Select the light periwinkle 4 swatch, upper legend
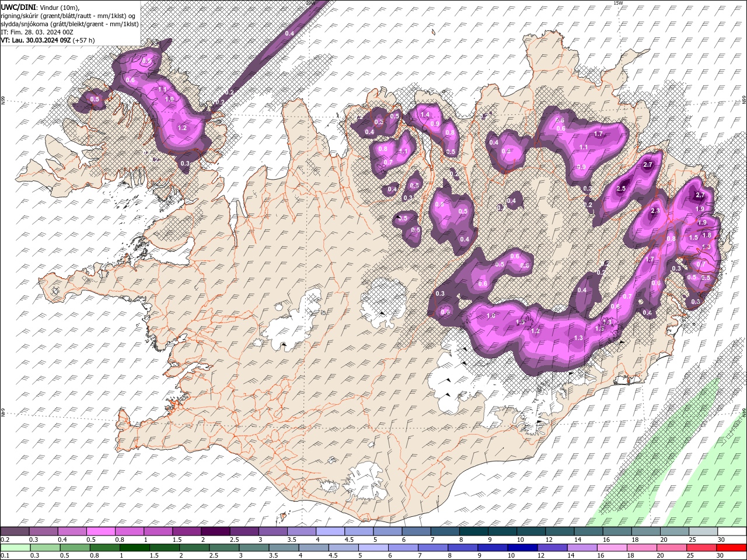Image resolution: width=747 pixels, height=560 pixels. [x=330, y=531]
